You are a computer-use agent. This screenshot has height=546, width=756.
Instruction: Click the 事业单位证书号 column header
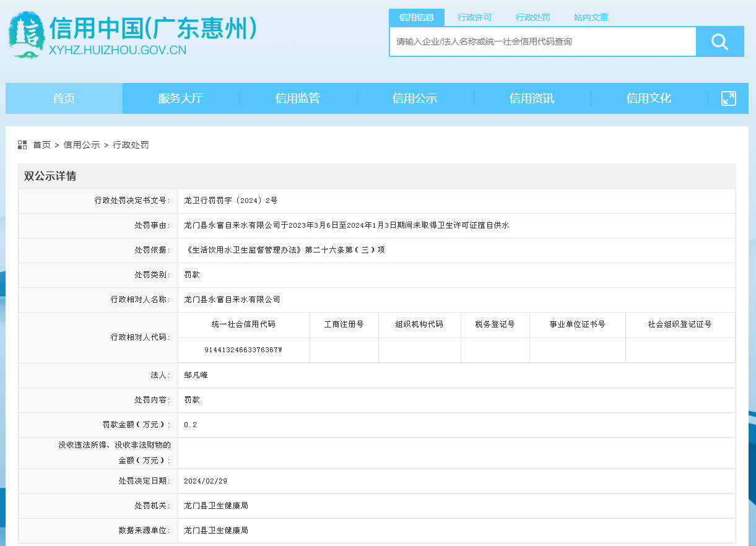pyautogui.click(x=577, y=324)
